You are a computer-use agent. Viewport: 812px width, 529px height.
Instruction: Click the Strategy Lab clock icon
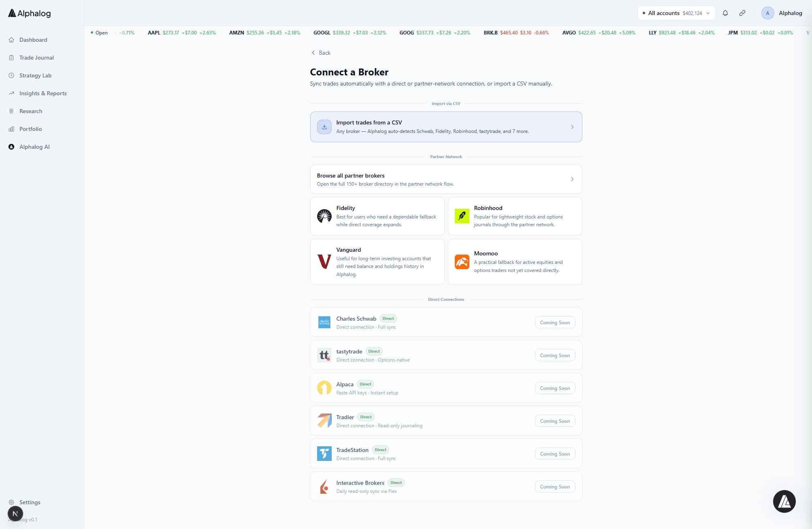point(11,75)
